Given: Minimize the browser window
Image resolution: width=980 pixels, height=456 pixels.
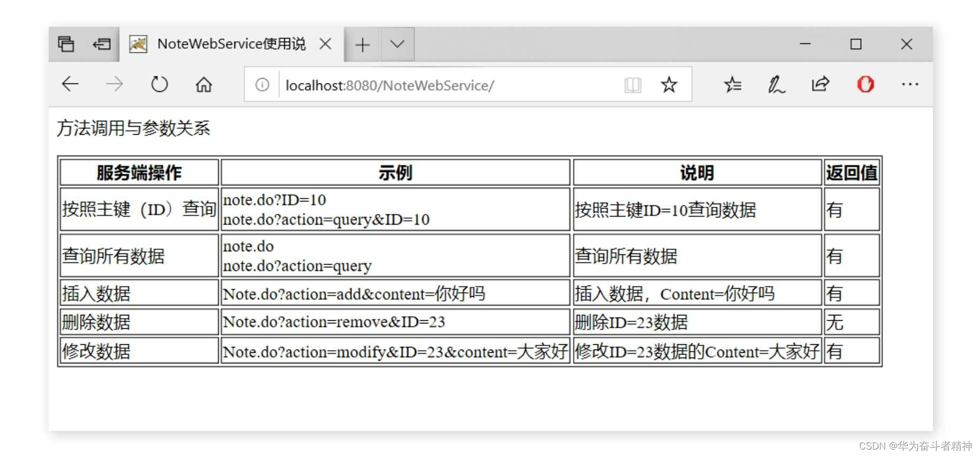Looking at the screenshot, I should tap(805, 44).
